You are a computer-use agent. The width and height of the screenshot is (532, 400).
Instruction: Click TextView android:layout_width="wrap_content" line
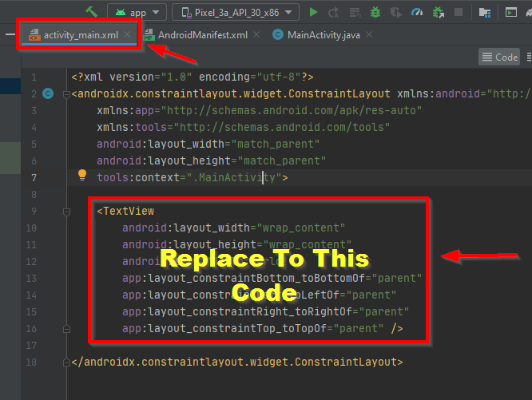click(234, 228)
